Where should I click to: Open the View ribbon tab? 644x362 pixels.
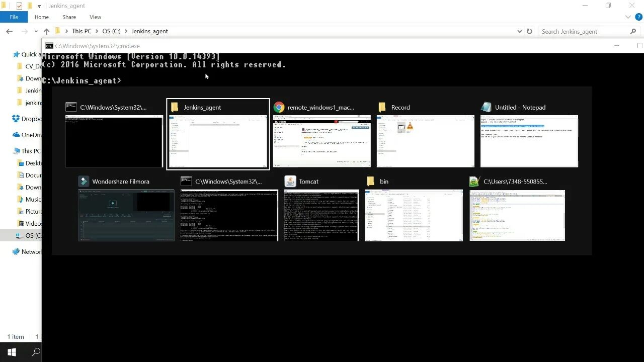tap(95, 17)
